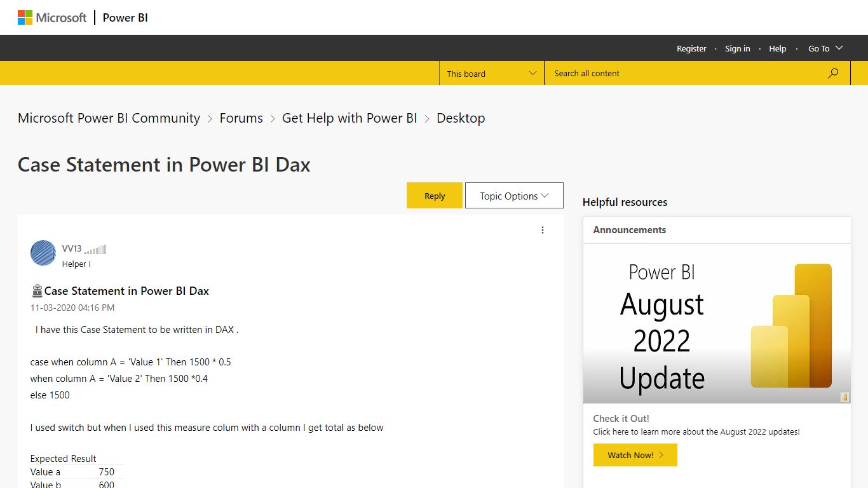Viewport: 868px width, 488px height.
Task: Open the post options three-dot menu
Action: [x=543, y=230]
